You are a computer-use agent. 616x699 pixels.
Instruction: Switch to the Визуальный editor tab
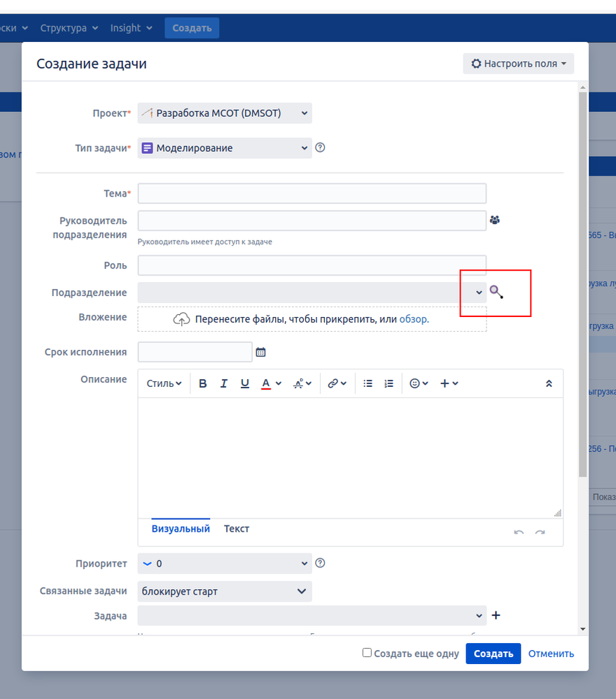(x=181, y=529)
